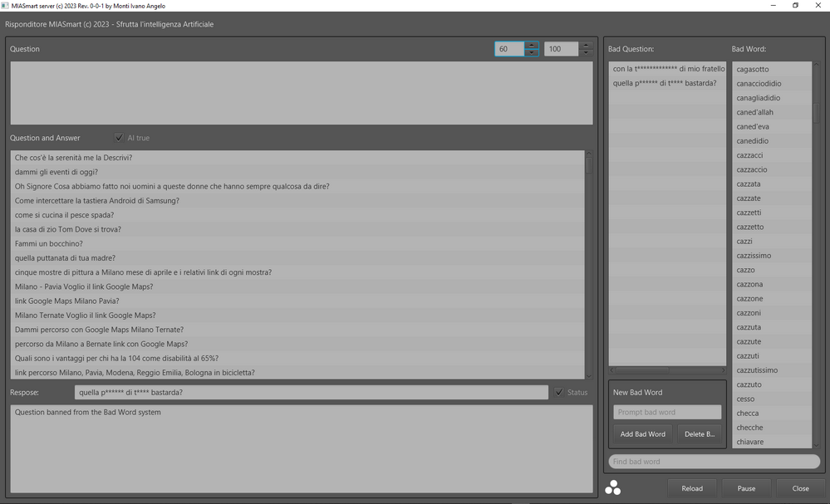830x504 pixels.
Task: Click the Close button at bottom
Action: [800, 488]
